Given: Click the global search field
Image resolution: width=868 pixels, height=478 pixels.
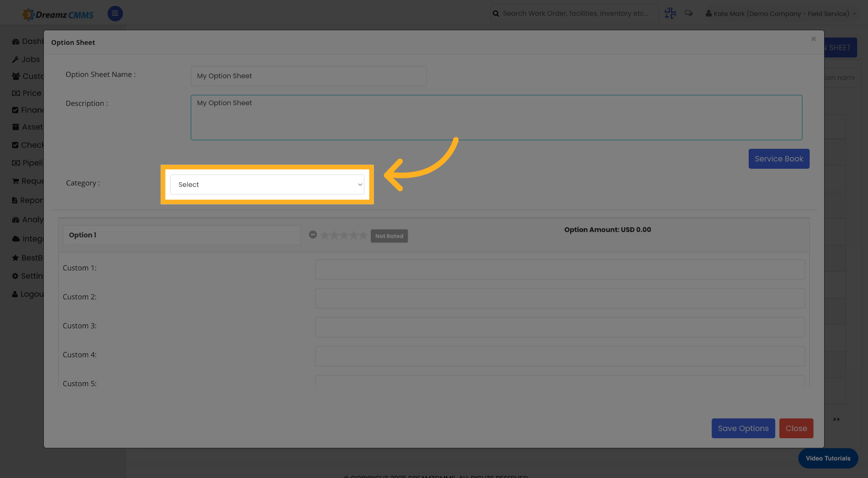Looking at the screenshot, I should click(575, 14).
